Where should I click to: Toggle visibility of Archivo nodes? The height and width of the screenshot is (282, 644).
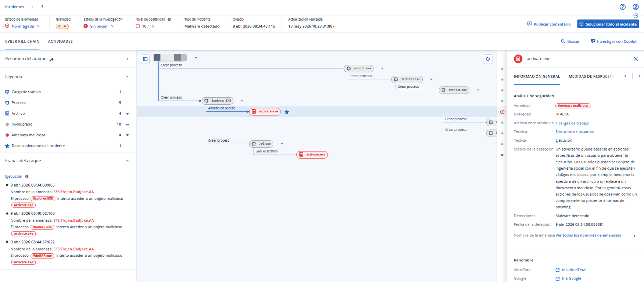click(128, 114)
